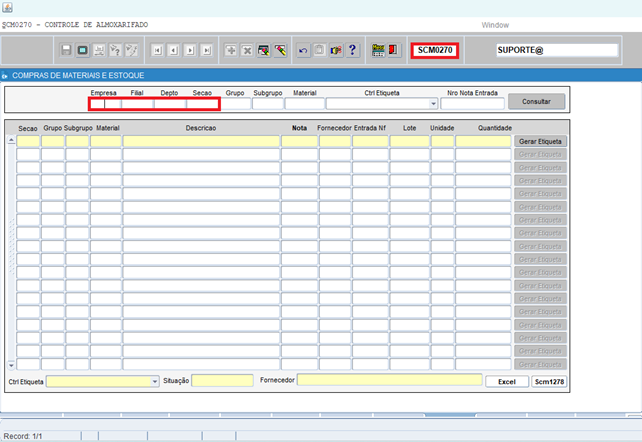Open Help with the question mark icon
The width and height of the screenshot is (642, 442).
pos(353,50)
